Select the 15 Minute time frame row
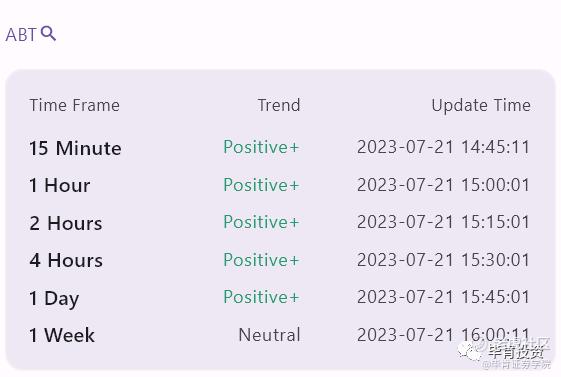 (x=280, y=147)
